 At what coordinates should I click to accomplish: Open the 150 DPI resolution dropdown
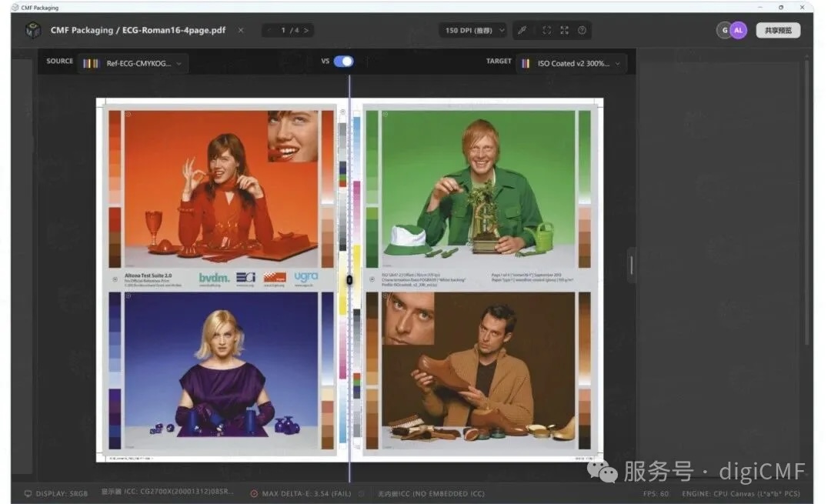[472, 30]
